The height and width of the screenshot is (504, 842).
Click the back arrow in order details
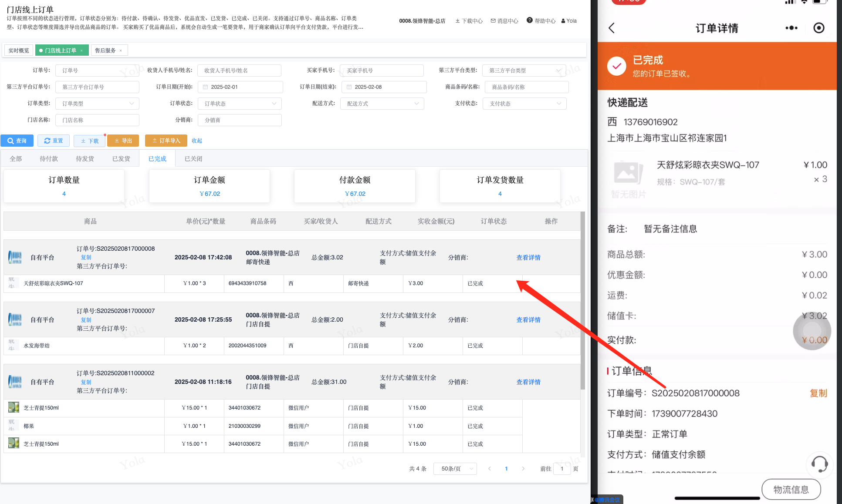pyautogui.click(x=612, y=28)
